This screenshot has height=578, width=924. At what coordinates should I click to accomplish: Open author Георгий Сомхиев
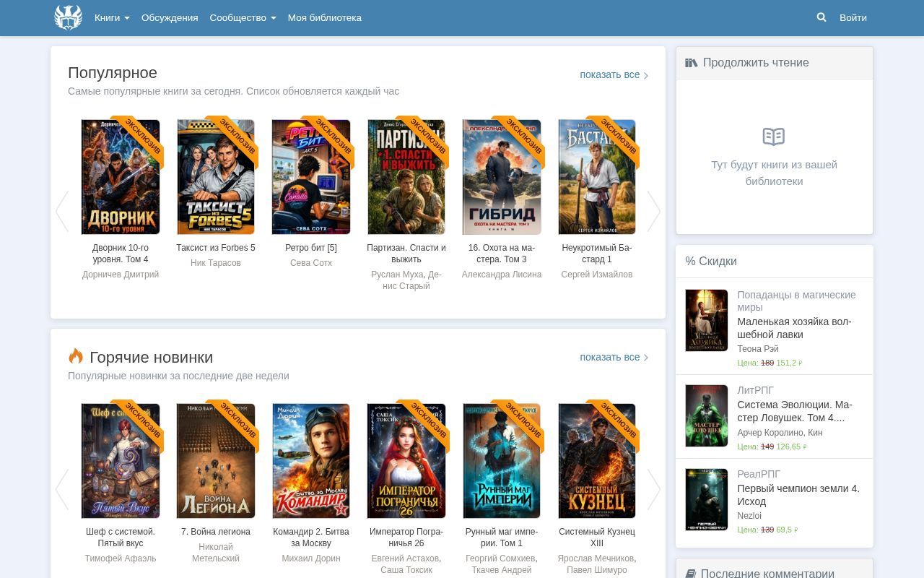tap(500, 558)
